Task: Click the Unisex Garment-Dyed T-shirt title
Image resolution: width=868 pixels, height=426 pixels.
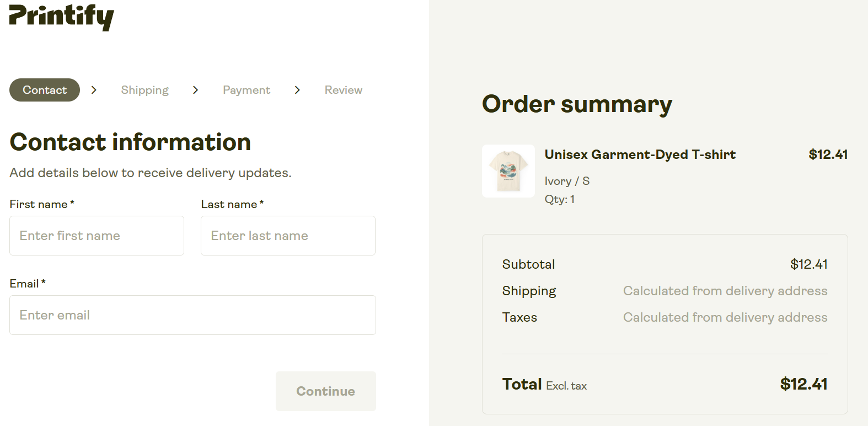Action: [x=640, y=155]
